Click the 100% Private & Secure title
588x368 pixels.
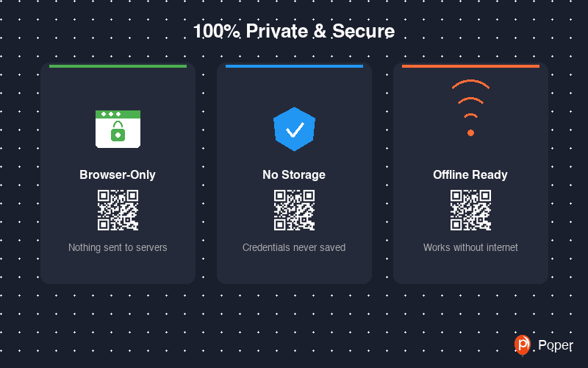point(294,32)
